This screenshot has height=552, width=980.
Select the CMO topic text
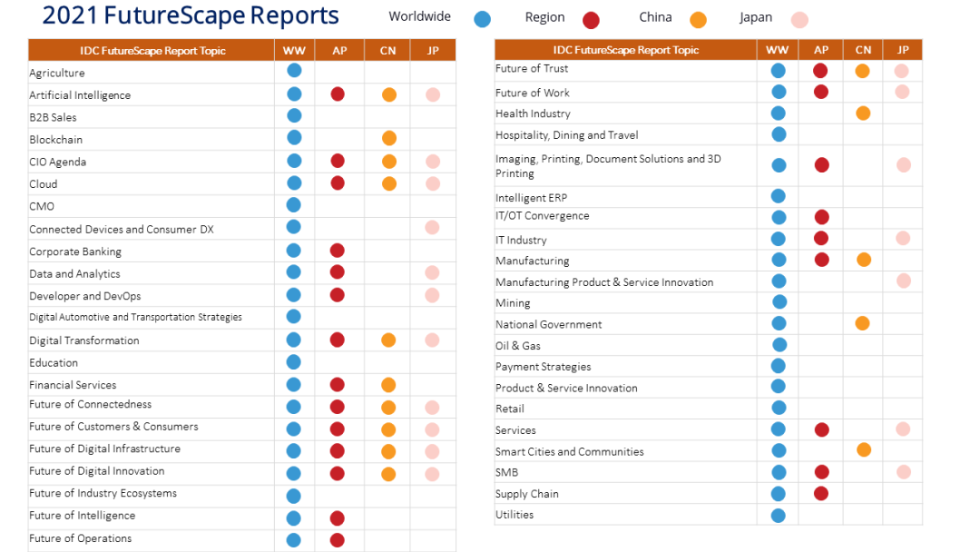coord(42,206)
